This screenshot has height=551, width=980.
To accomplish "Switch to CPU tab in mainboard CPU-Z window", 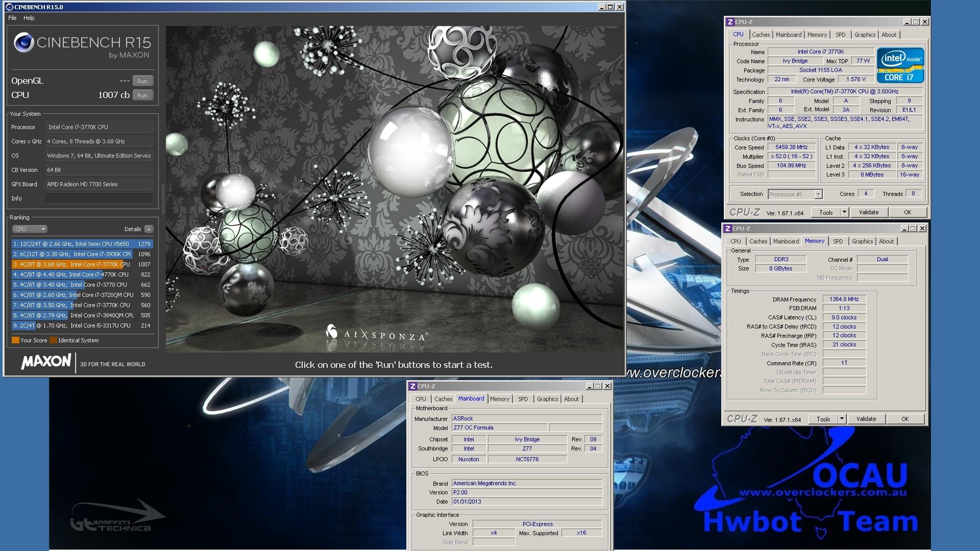I will pos(421,399).
